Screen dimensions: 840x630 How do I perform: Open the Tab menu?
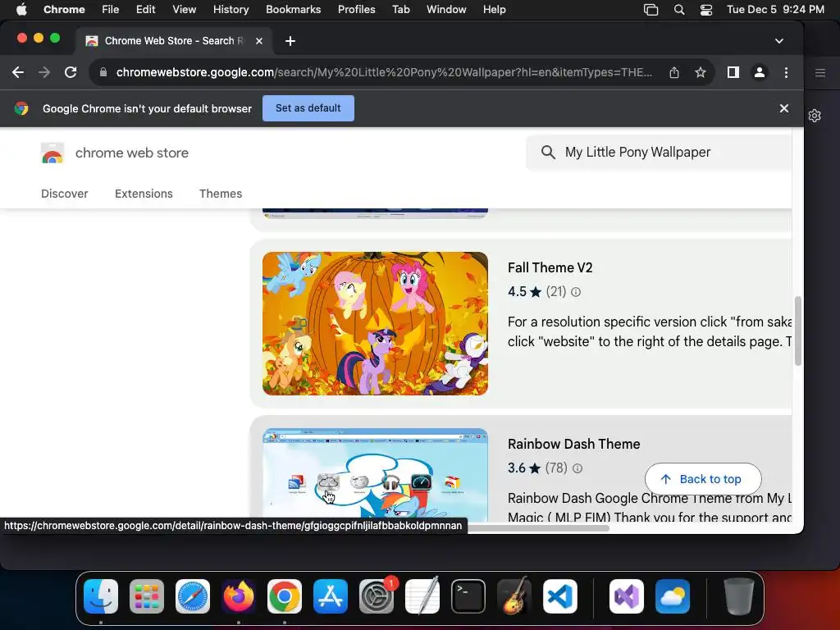[400, 10]
